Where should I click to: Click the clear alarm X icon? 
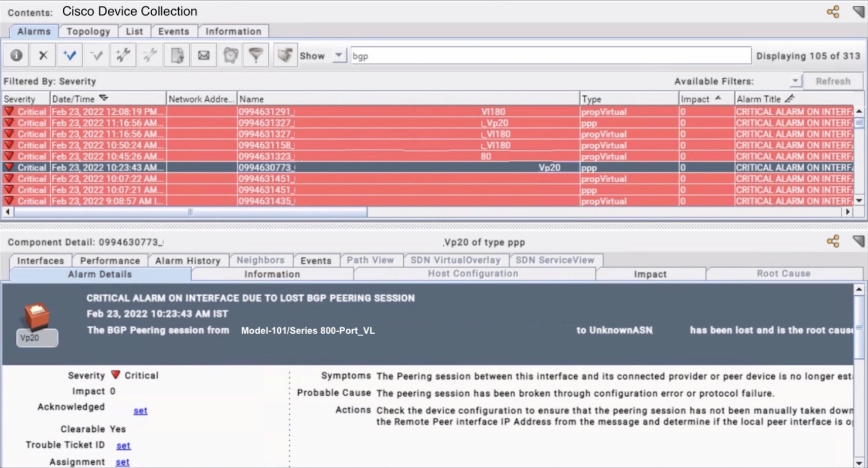[43, 56]
